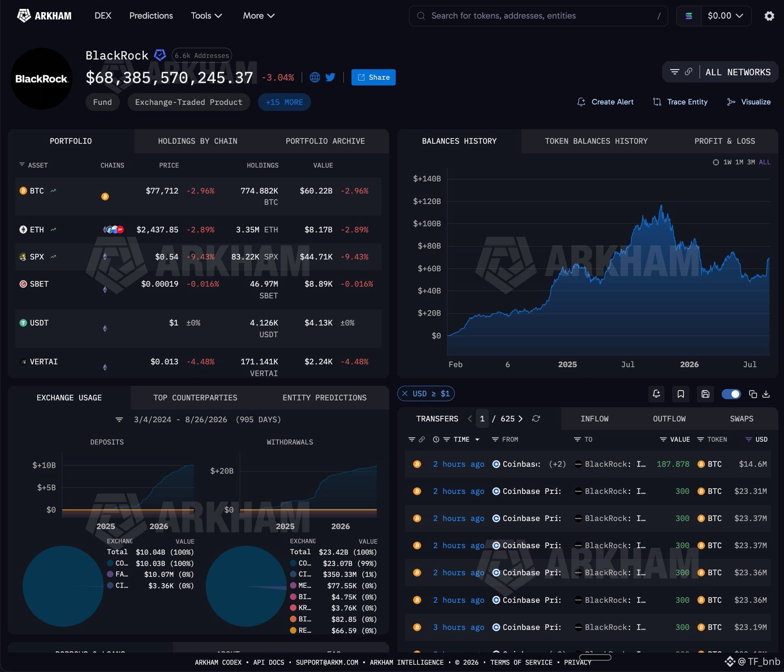784x672 pixels.
Task: Click the ETH price trend icon
Action: click(x=53, y=230)
